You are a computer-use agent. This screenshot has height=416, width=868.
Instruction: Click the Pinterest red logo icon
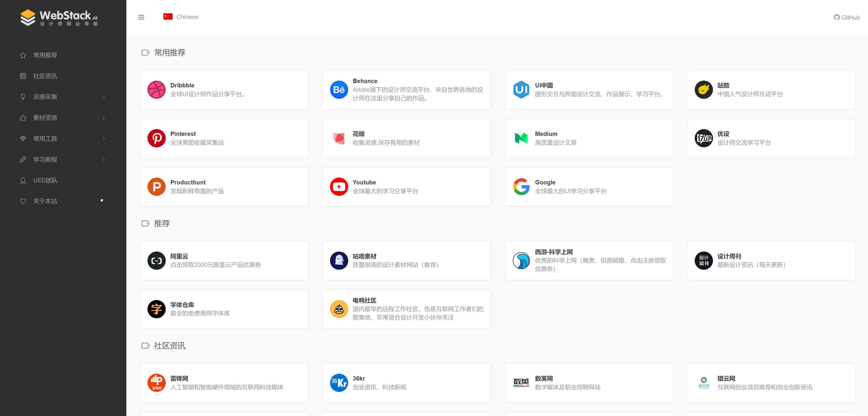click(x=156, y=138)
